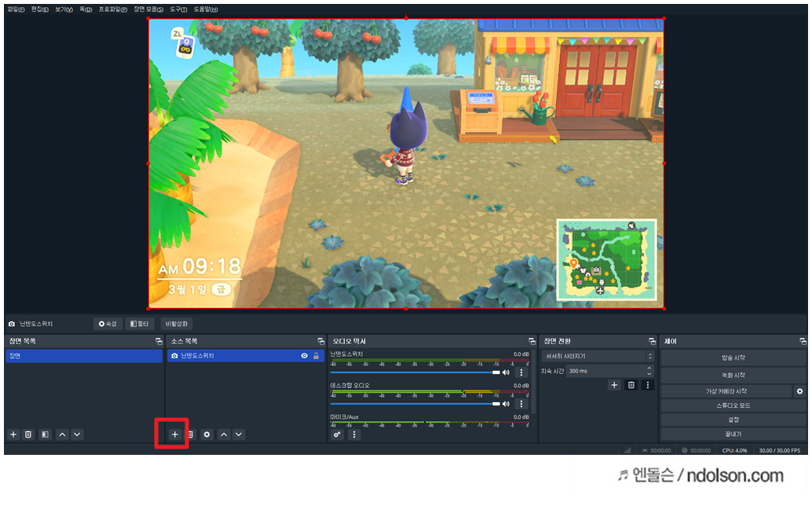Image resolution: width=812 pixels, height=524 pixels.
Task: Move scene up with arrow
Action: 62,434
